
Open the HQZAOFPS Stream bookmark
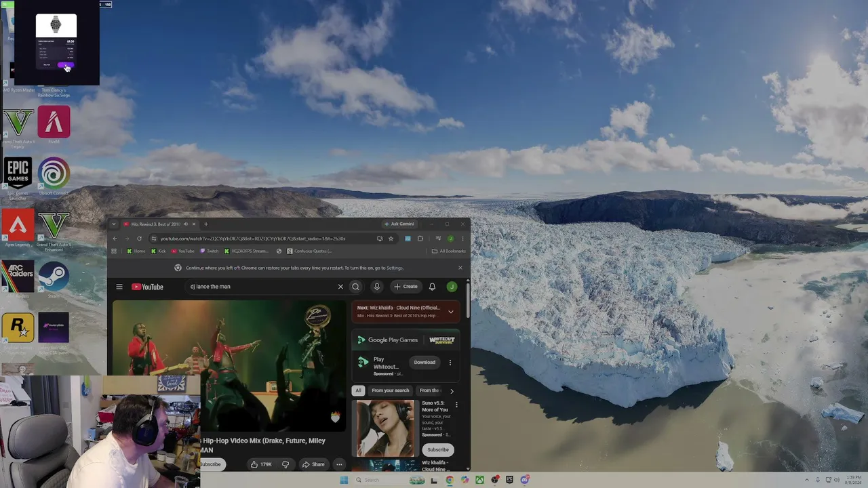click(x=246, y=251)
